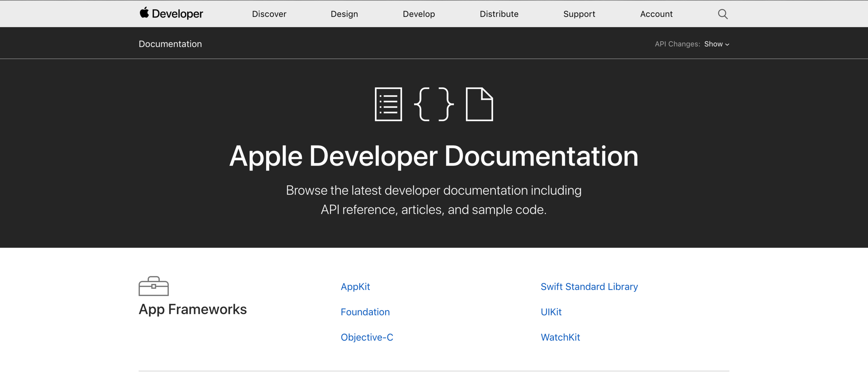Open the Design menu
868x384 pixels.
[344, 14]
